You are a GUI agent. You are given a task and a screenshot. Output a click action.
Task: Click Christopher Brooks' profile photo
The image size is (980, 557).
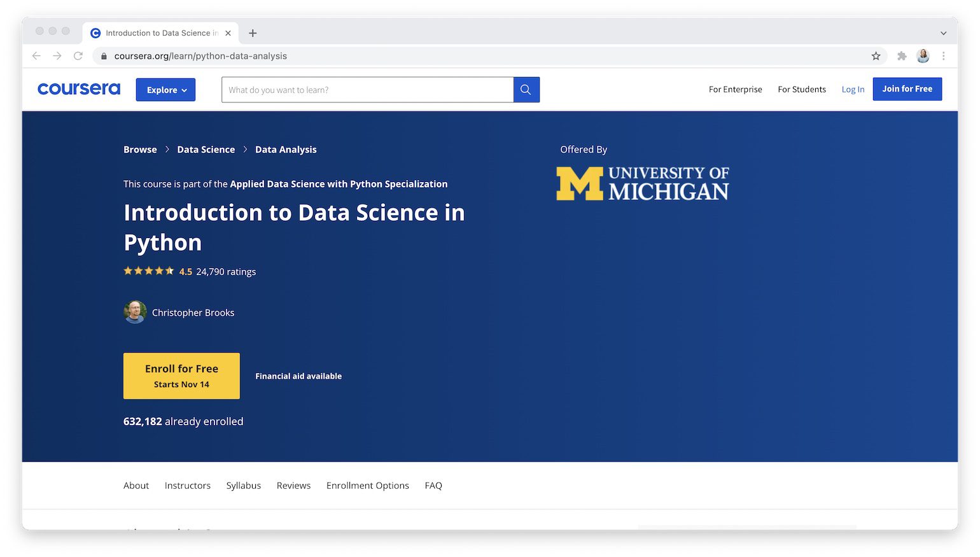(135, 312)
